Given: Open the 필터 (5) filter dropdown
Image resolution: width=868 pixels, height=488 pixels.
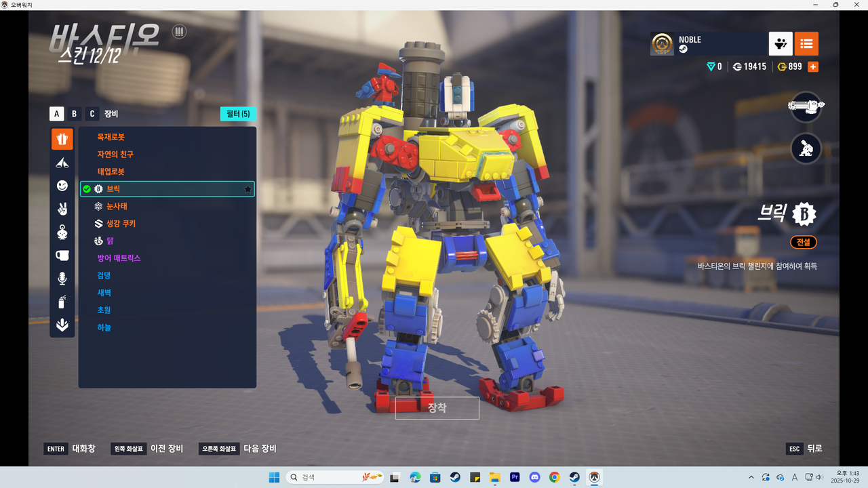Looking at the screenshot, I should 238,114.
